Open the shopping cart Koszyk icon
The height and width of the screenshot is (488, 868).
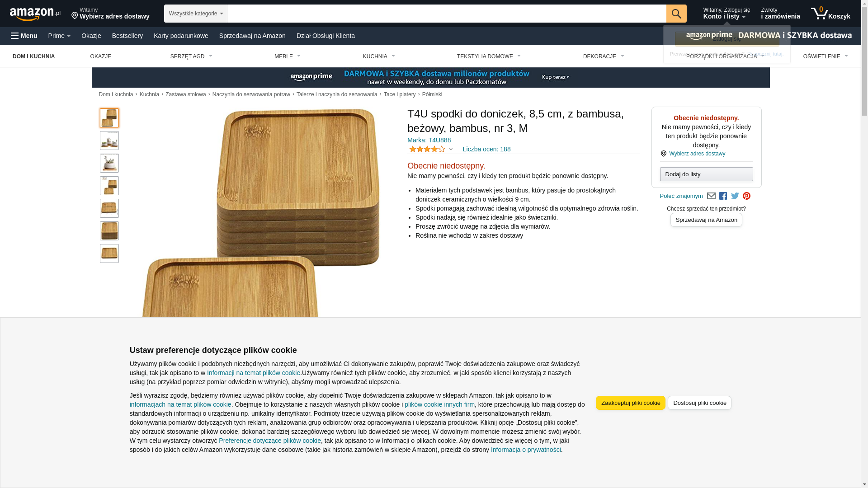coord(830,14)
